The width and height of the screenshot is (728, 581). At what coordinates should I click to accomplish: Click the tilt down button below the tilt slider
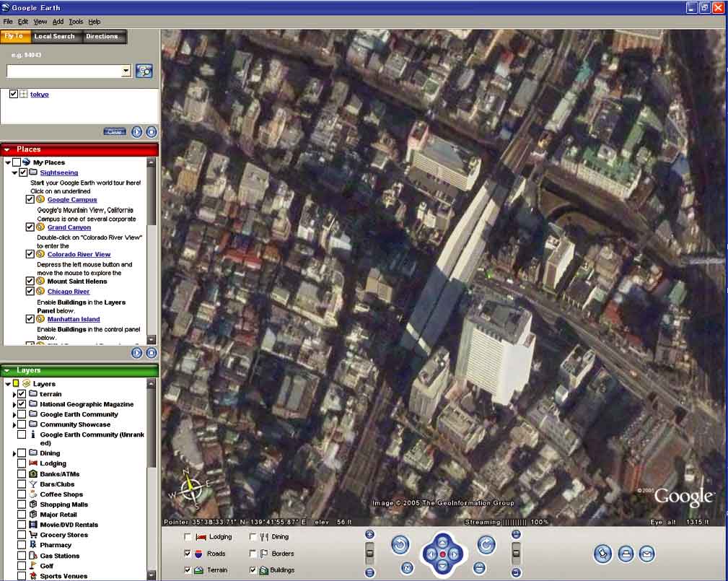(x=516, y=572)
